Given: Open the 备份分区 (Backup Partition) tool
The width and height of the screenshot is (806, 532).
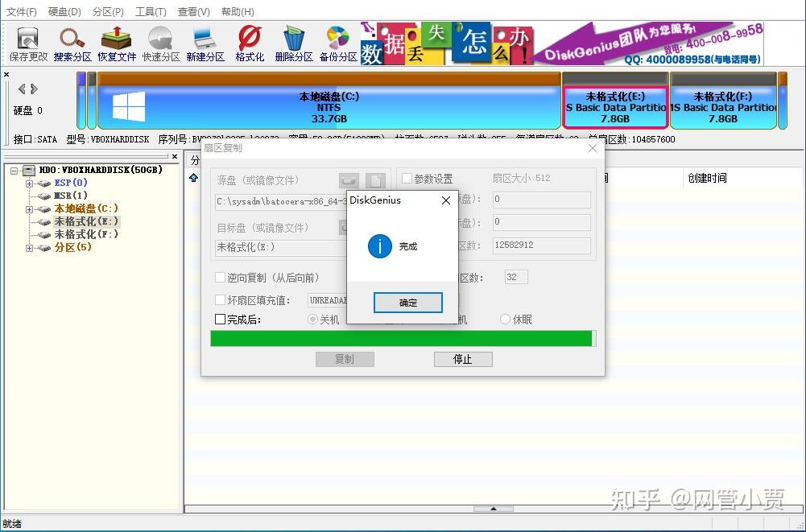Looking at the screenshot, I should [x=337, y=43].
